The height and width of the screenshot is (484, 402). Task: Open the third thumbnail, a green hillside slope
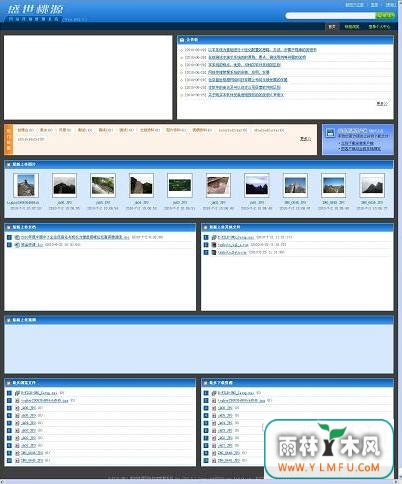tap(103, 185)
